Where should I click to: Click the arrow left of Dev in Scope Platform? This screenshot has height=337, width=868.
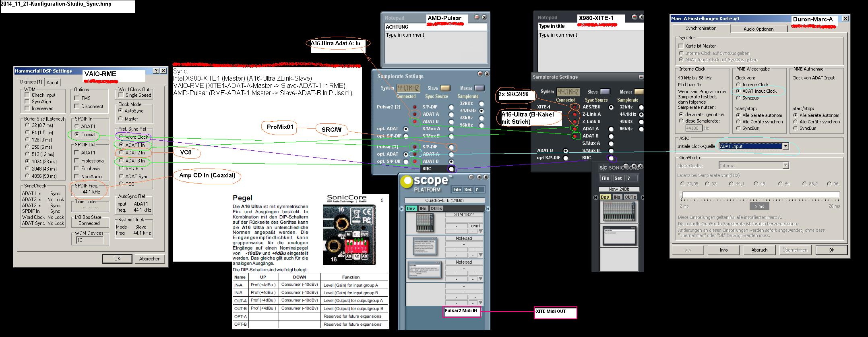pos(401,208)
